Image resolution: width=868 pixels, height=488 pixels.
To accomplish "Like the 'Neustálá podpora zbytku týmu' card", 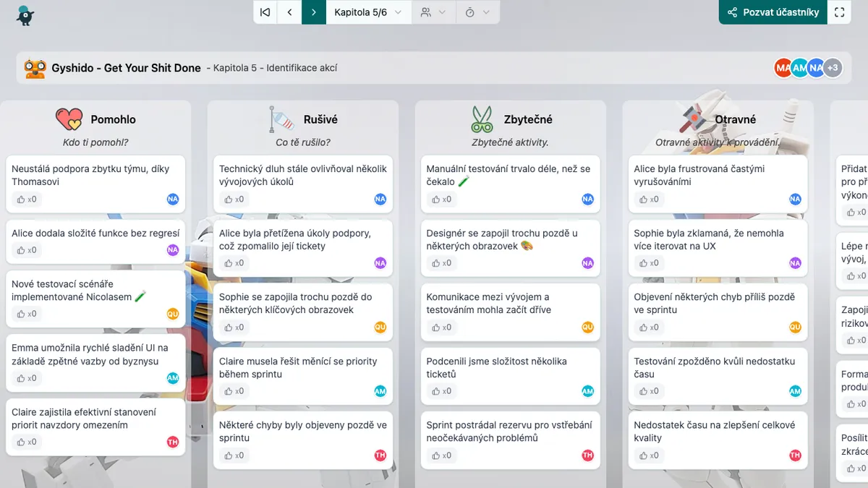I will point(25,200).
